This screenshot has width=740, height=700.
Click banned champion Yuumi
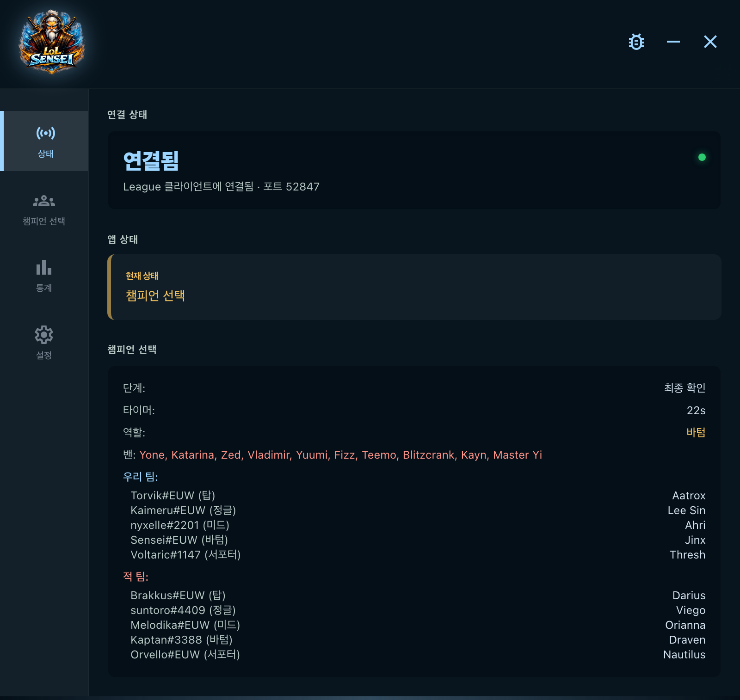coord(312,455)
